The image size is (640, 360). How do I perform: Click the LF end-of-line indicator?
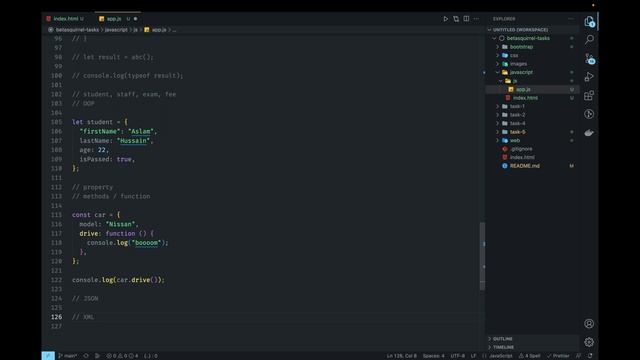tap(473, 356)
